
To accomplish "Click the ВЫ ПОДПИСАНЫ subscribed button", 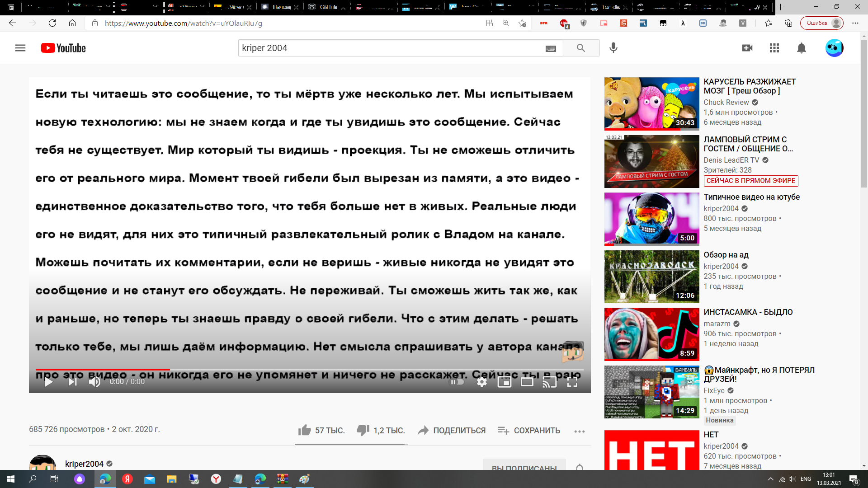I will coord(524,465).
